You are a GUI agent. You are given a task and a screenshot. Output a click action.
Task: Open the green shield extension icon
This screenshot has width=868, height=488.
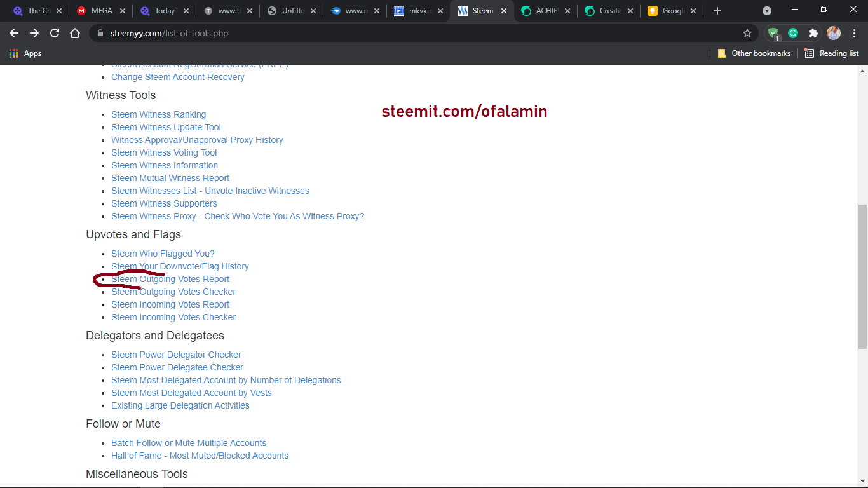tap(773, 34)
